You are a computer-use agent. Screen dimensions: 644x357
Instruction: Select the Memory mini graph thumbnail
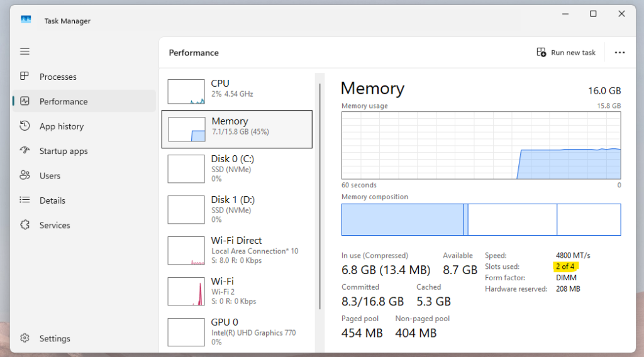[187, 129]
